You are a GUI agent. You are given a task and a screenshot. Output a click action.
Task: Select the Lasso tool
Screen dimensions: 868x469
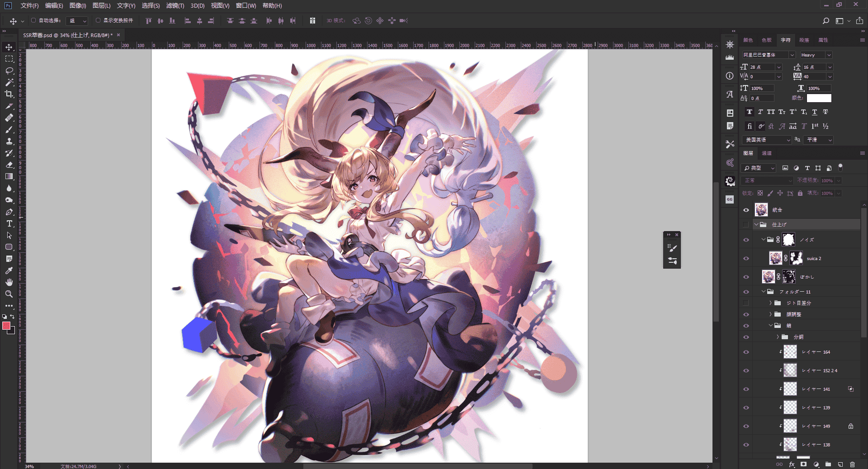point(9,71)
